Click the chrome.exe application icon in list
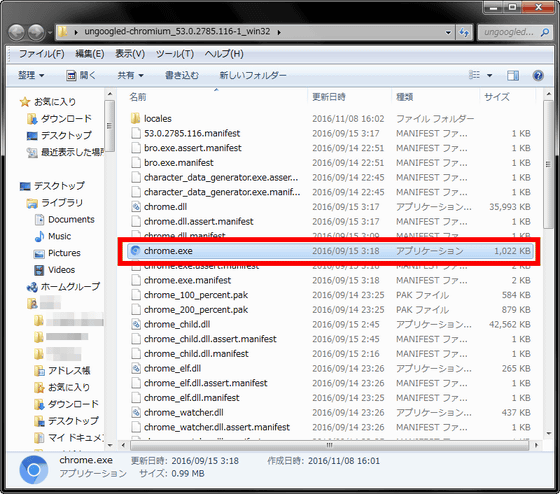560x494 pixels. pyautogui.click(x=135, y=251)
